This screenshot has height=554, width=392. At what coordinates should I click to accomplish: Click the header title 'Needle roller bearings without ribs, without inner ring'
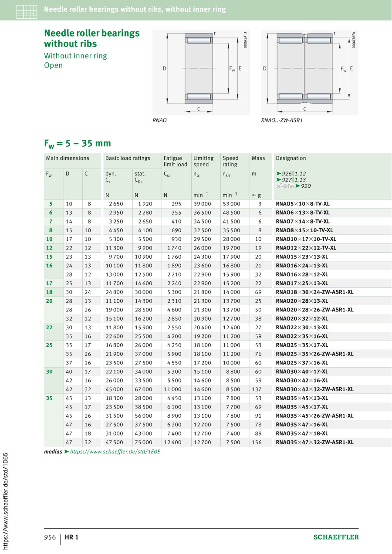tap(135, 10)
